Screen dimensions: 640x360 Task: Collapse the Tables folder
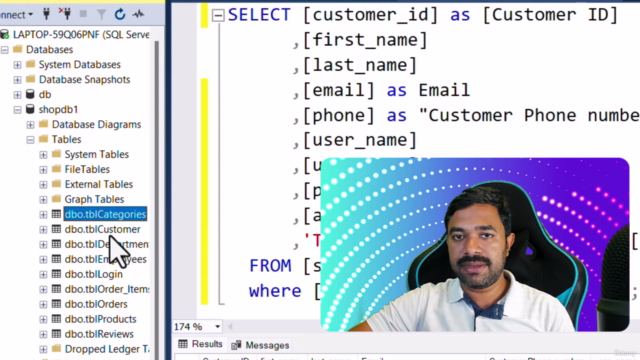pyautogui.click(x=31, y=140)
